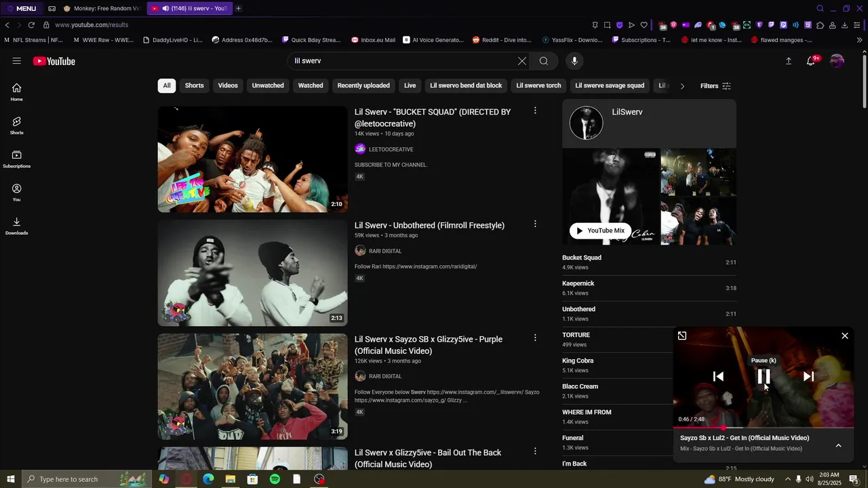The height and width of the screenshot is (488, 868).
Task: Click the upload/create icon
Action: pyautogui.click(x=788, y=61)
